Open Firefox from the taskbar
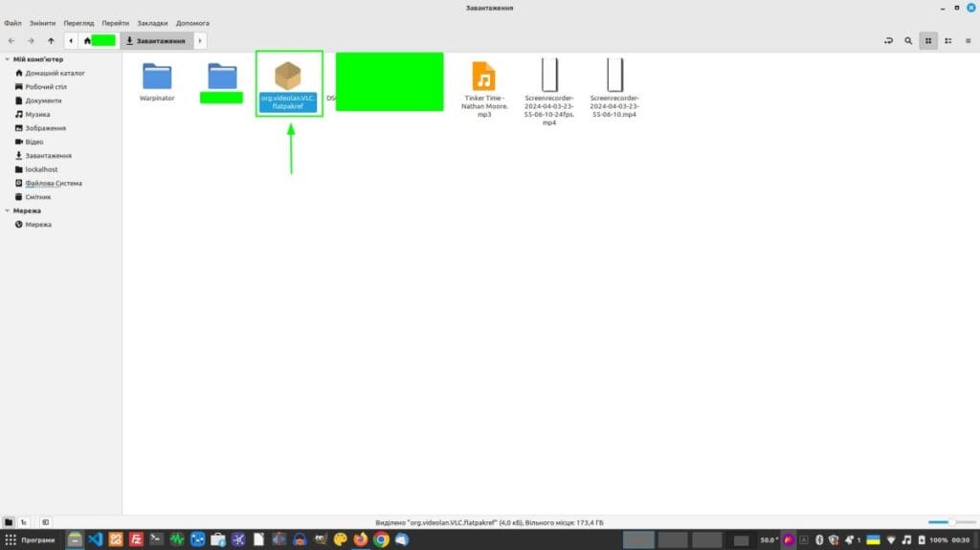The height and width of the screenshot is (550, 980). click(360, 539)
